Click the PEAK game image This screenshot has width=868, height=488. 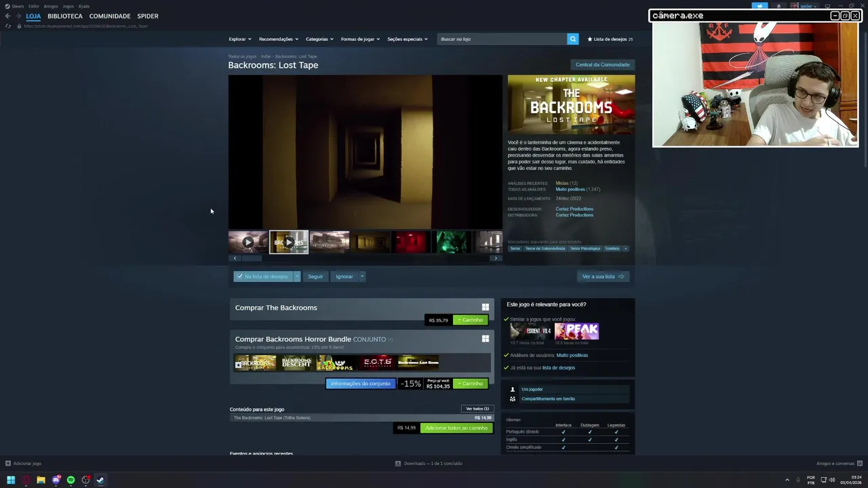click(576, 331)
